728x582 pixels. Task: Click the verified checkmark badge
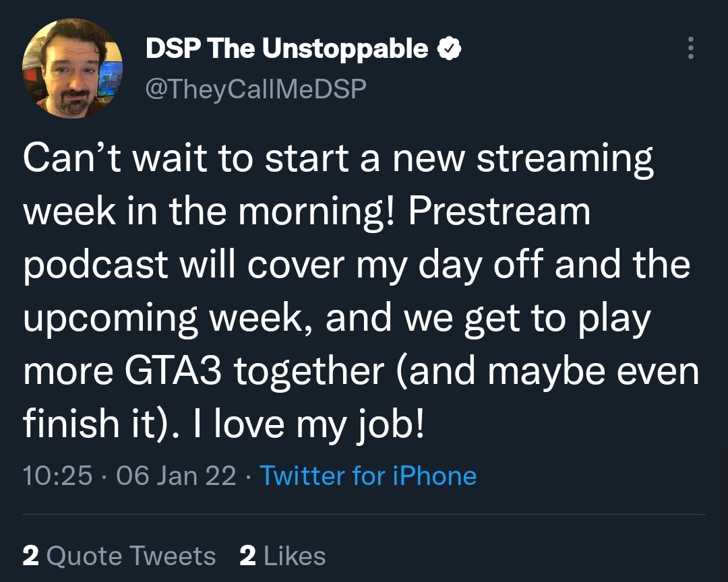[x=450, y=48]
